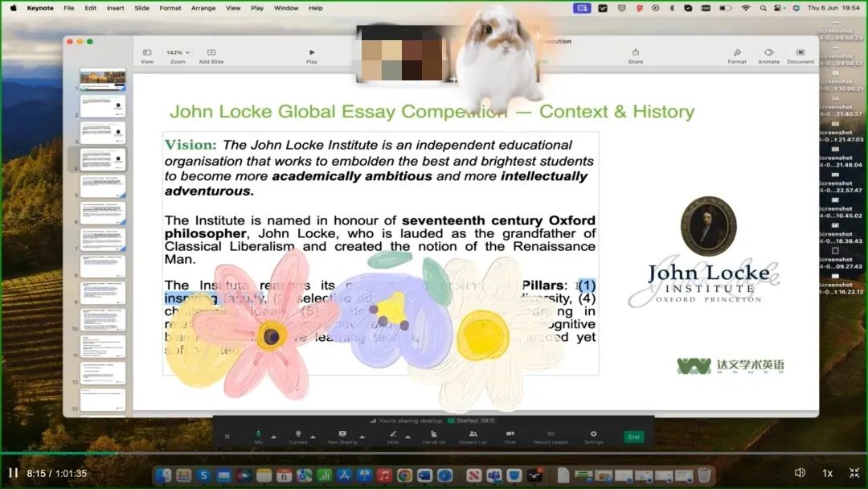Click the Add Slide toolbar button
868x489 pixels.
(x=211, y=56)
